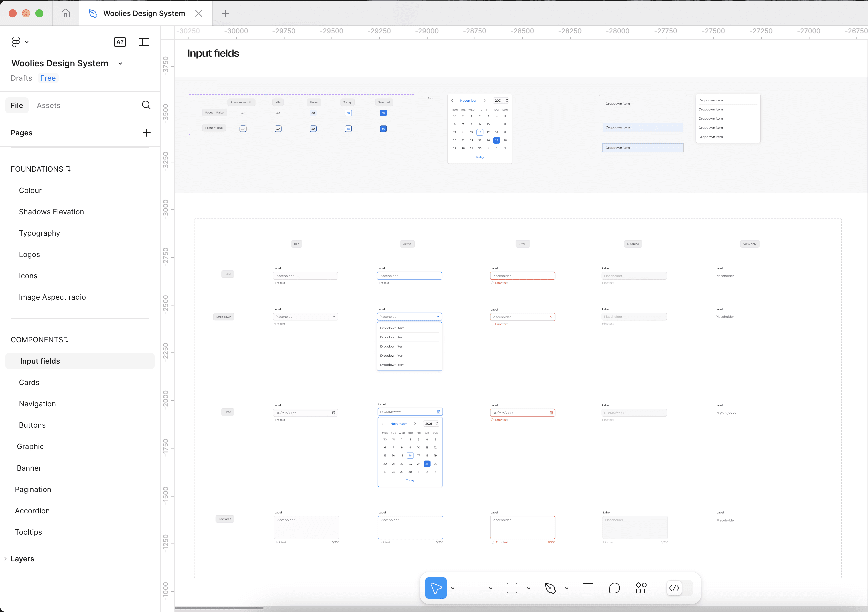Select the Frame tool
868x612 pixels.
pos(474,588)
